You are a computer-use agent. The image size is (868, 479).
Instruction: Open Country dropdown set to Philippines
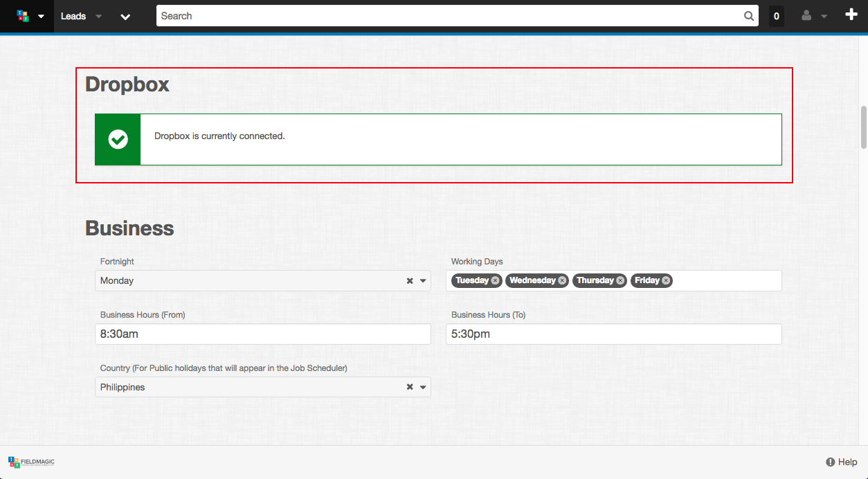[263, 387]
